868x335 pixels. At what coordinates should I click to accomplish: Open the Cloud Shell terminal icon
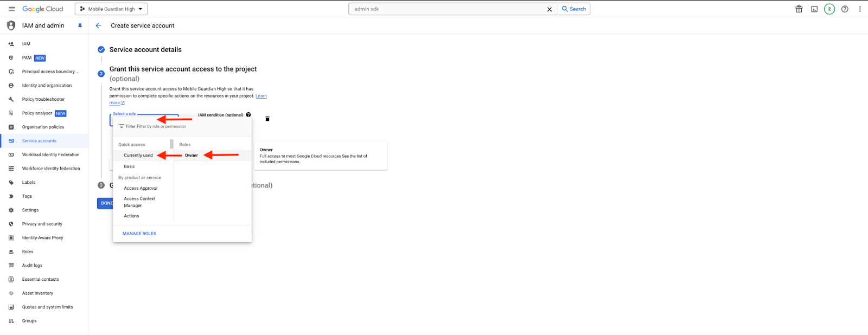tap(814, 9)
